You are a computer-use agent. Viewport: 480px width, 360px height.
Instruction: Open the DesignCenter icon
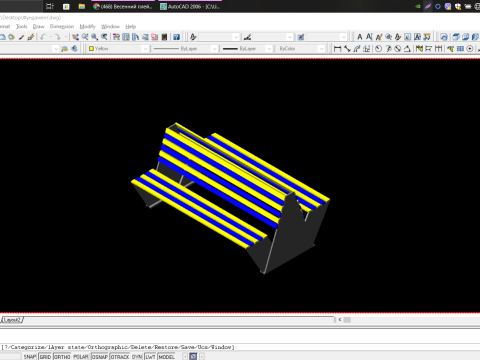[x=126, y=37]
